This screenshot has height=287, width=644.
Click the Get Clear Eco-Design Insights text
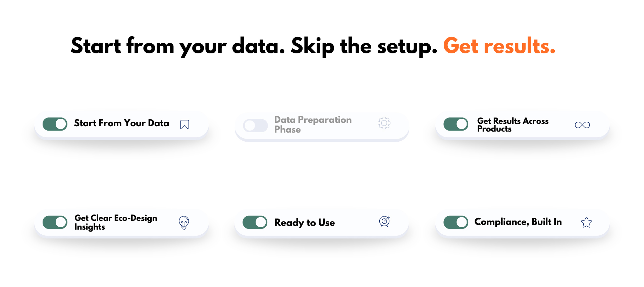(116, 222)
